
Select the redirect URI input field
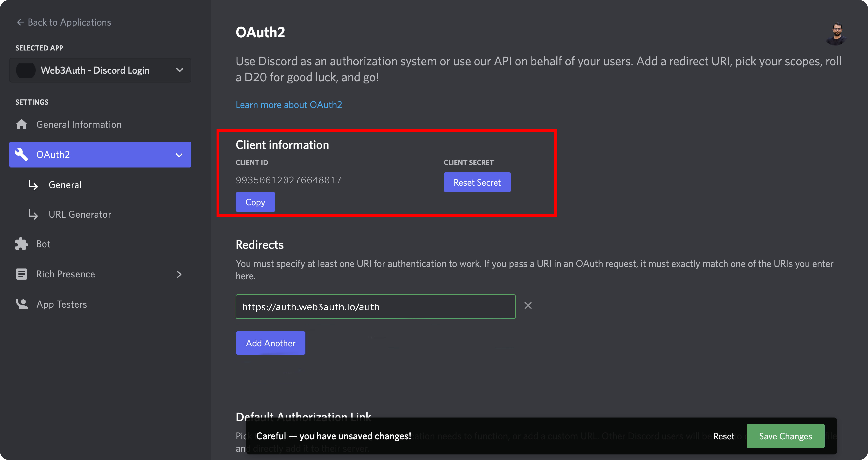pyautogui.click(x=375, y=307)
